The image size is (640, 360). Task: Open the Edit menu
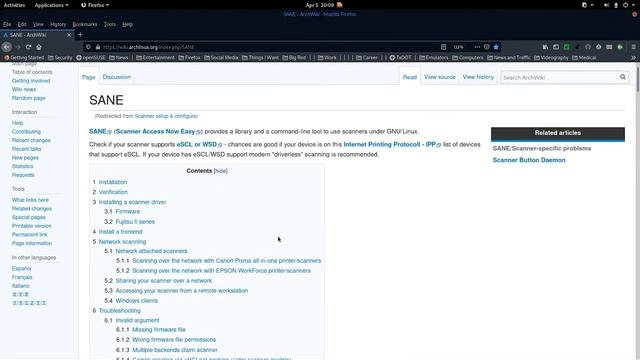(22, 24)
